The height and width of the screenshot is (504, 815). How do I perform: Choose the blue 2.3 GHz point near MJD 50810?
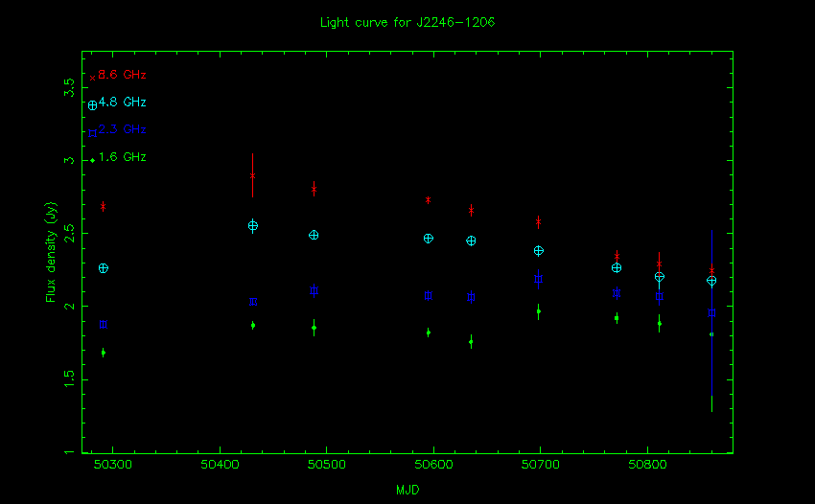[x=659, y=297]
